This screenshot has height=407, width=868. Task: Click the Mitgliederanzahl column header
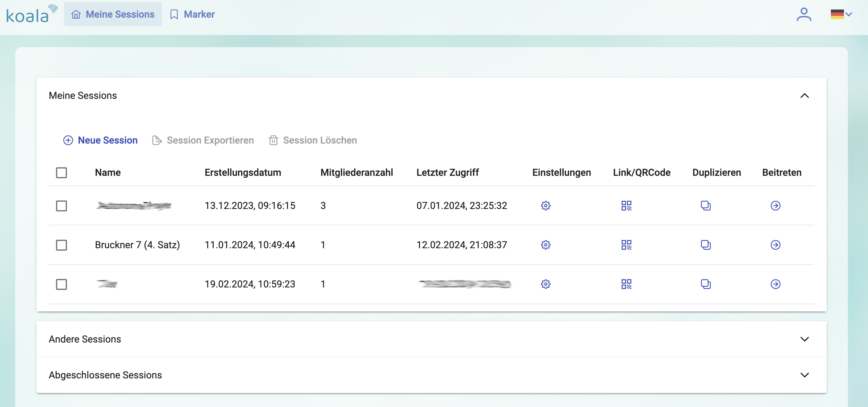tap(356, 173)
